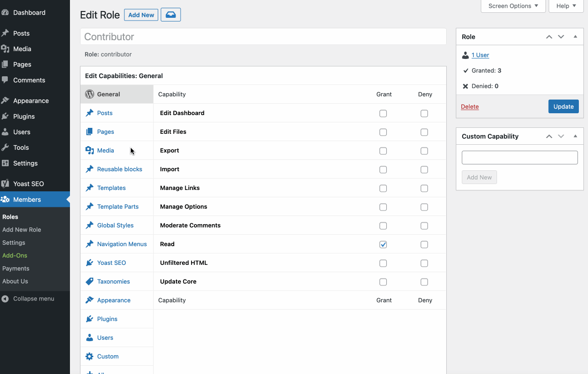588x374 pixels.
Task: Click the Delete role link
Action: point(470,106)
